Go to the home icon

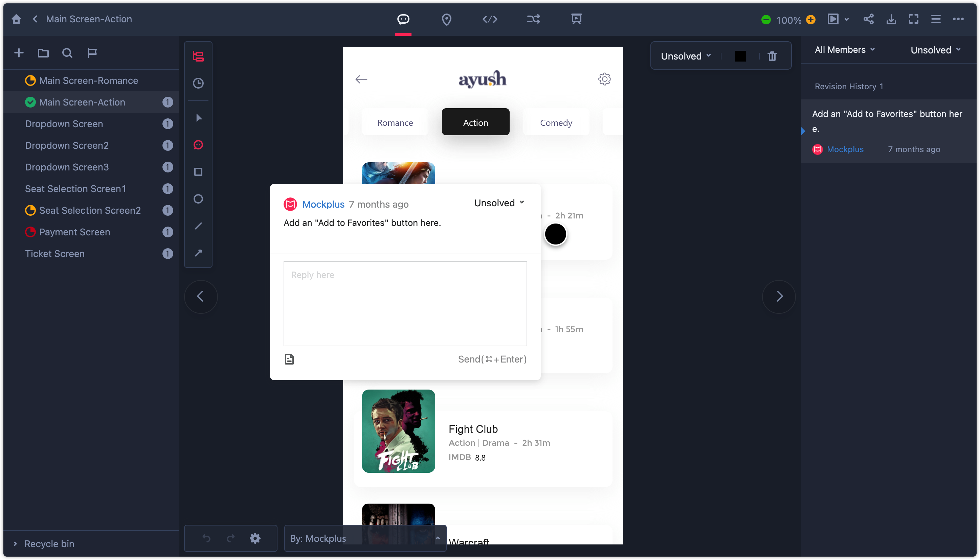16,19
